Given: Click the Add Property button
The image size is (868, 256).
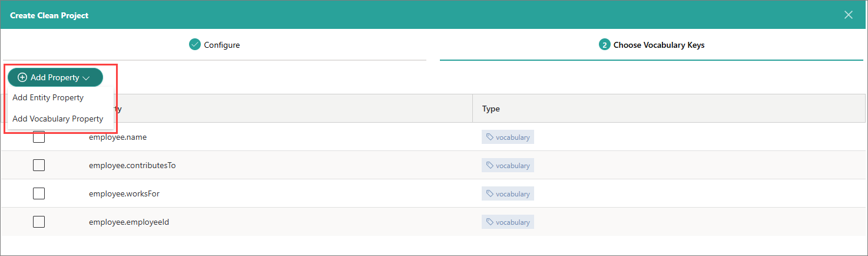Looking at the screenshot, I should (55, 78).
